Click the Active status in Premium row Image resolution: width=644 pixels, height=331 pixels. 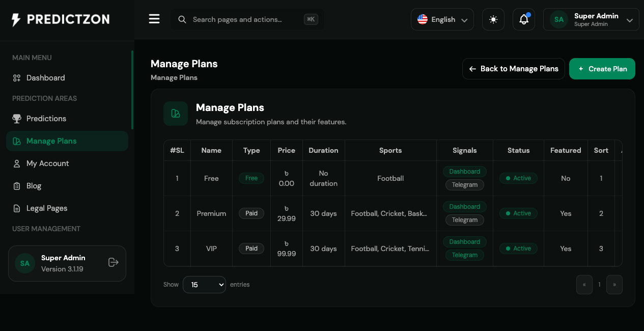[x=518, y=213]
